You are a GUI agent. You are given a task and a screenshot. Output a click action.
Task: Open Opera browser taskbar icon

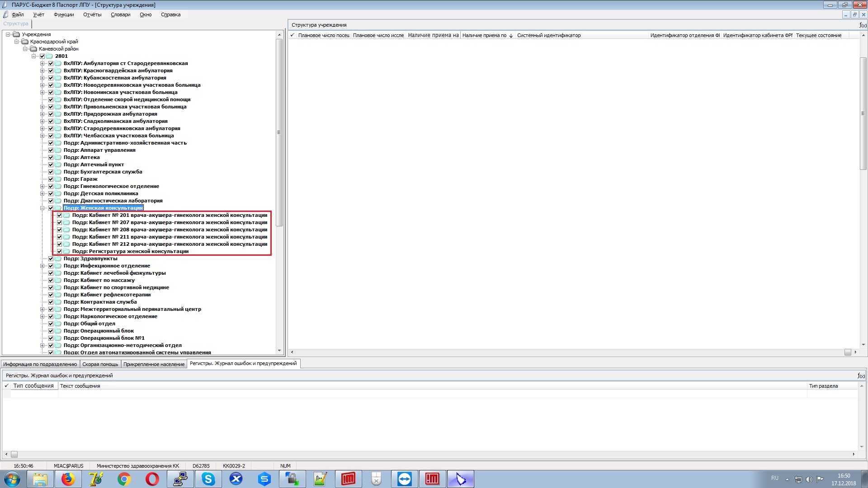pyautogui.click(x=152, y=479)
